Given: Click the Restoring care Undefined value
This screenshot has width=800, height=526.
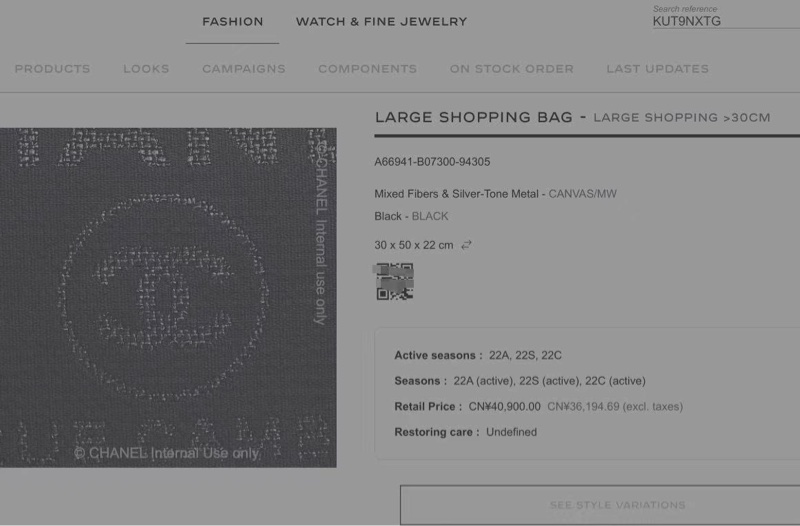Looking at the screenshot, I should 511,432.
